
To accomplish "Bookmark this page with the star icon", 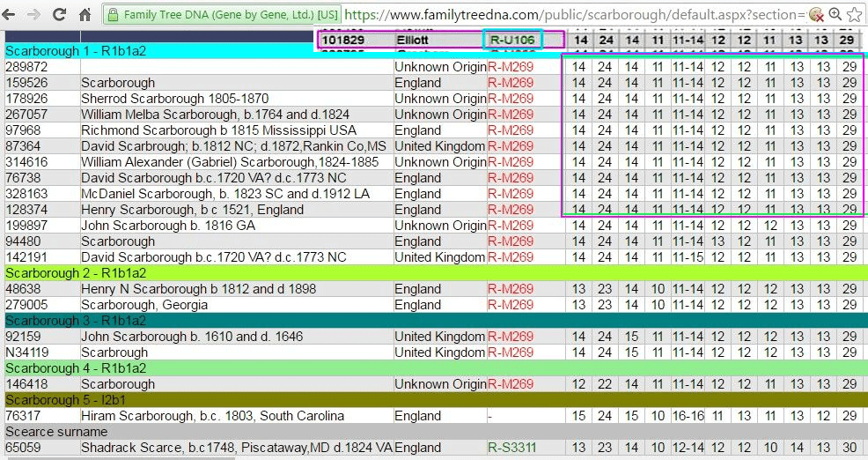I will pos(855,14).
